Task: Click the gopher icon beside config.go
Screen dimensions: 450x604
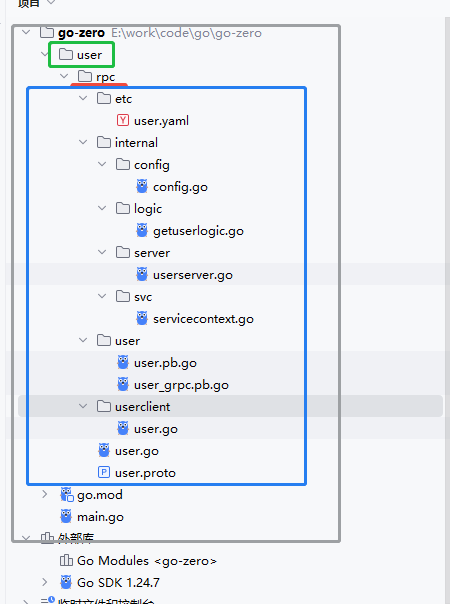Action: (142, 186)
